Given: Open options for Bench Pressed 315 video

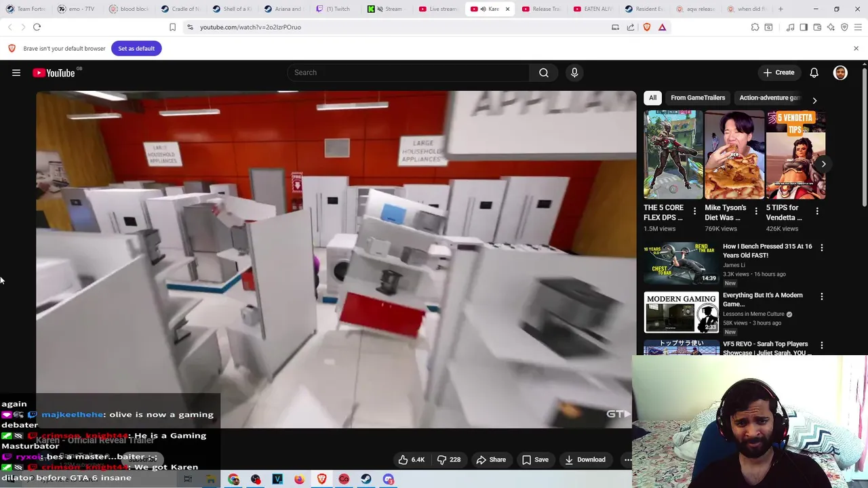Looking at the screenshot, I should pyautogui.click(x=822, y=248).
